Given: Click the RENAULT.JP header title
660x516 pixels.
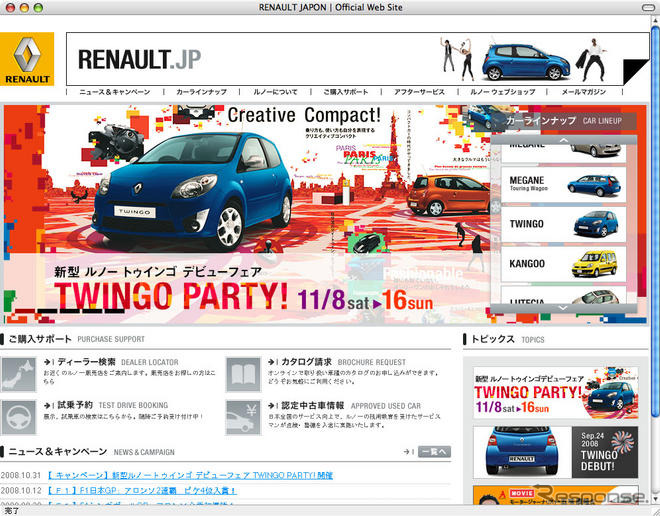Looking at the screenshot, I should point(139,59).
